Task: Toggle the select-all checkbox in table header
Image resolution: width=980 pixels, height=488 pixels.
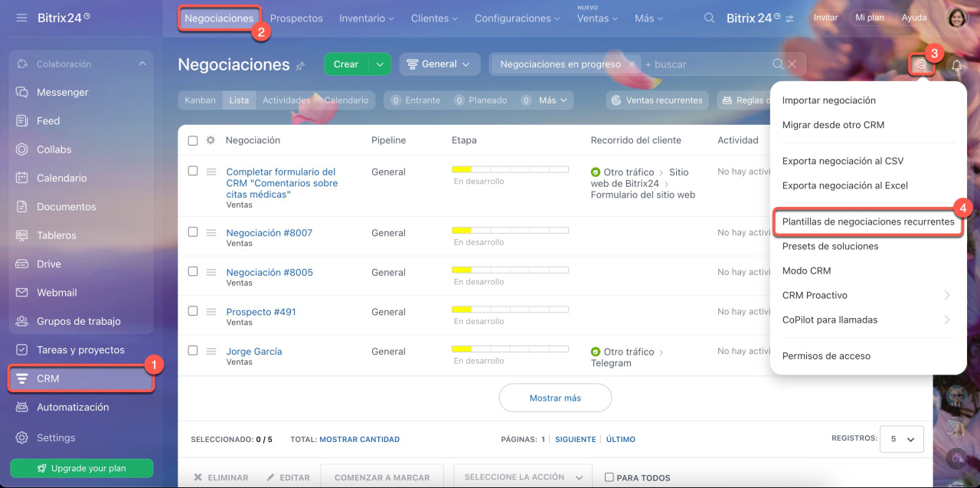Action: point(193,140)
